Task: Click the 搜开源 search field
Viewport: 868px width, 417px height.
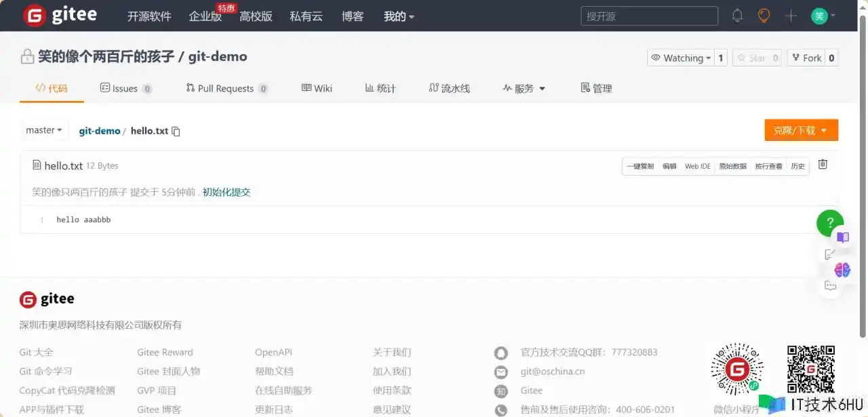Action: click(649, 16)
